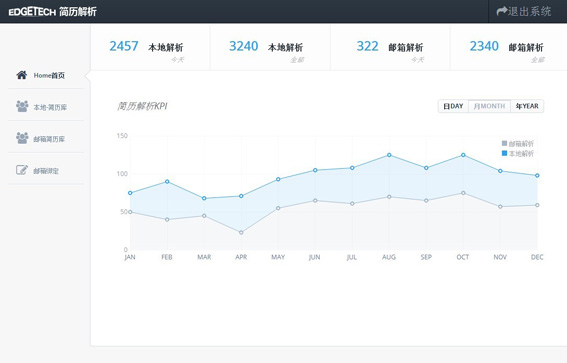The width and height of the screenshot is (567, 363).
Task: Switch chart to 日DAY view
Action: pyautogui.click(x=453, y=106)
